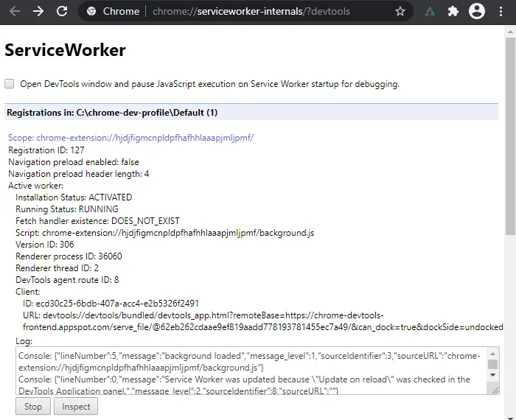This screenshot has height=420, width=516.
Task: Go forward to the next page
Action: pyautogui.click(x=38, y=12)
